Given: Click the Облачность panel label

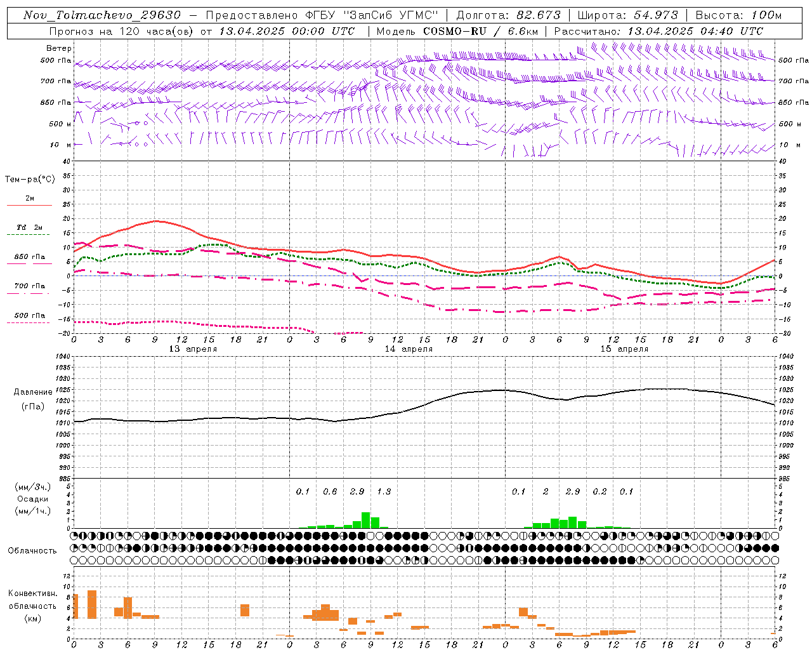Looking at the screenshot, I should tap(32, 551).
